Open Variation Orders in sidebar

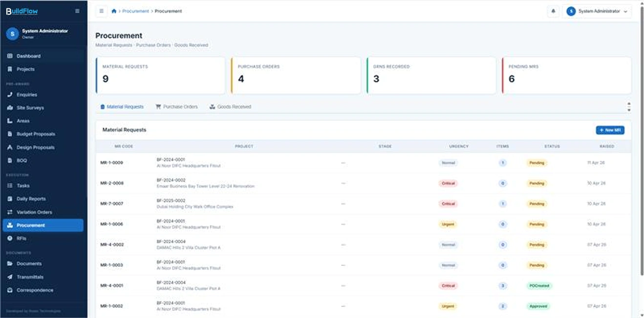34,212
